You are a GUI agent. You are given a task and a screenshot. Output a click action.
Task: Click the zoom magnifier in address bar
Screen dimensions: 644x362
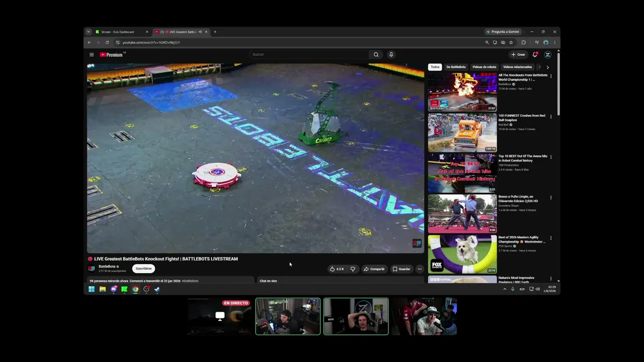487,42
